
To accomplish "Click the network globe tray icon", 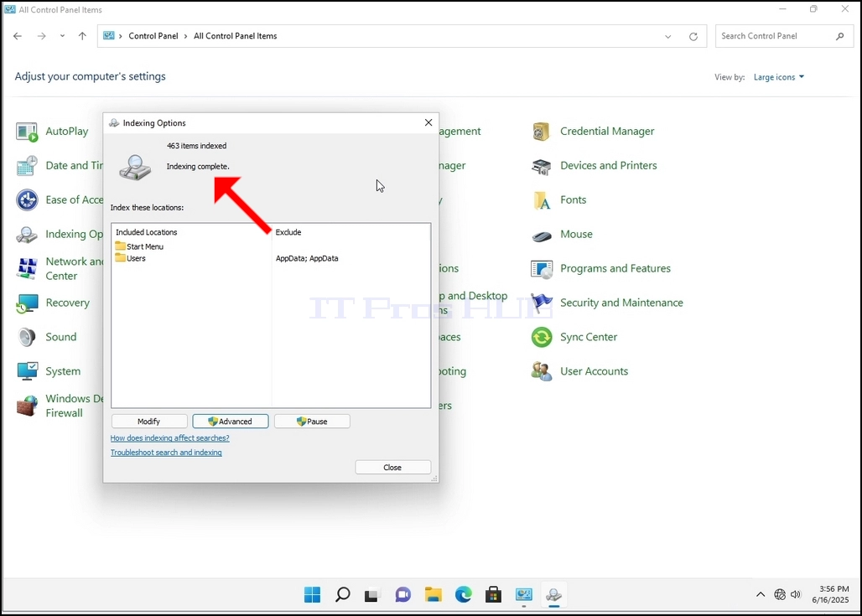I will point(780,594).
